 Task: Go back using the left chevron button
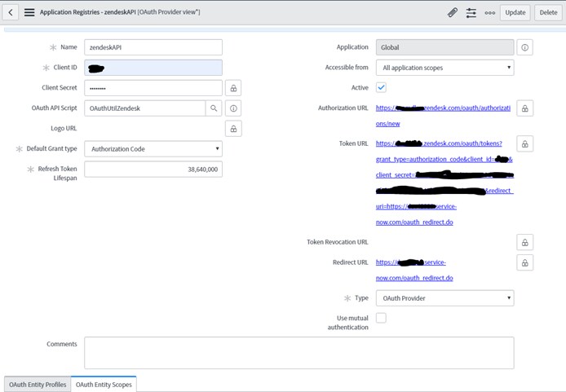[x=11, y=12]
